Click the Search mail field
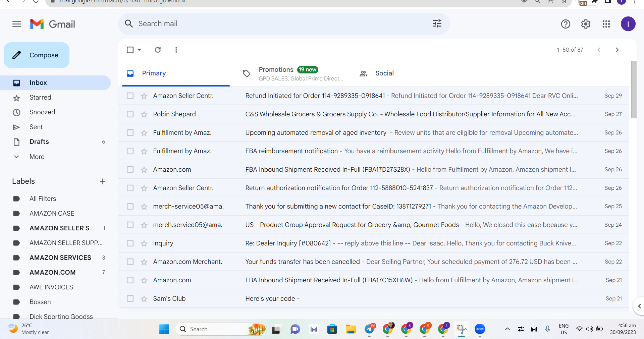The width and height of the screenshot is (644, 339). pyautogui.click(x=284, y=24)
